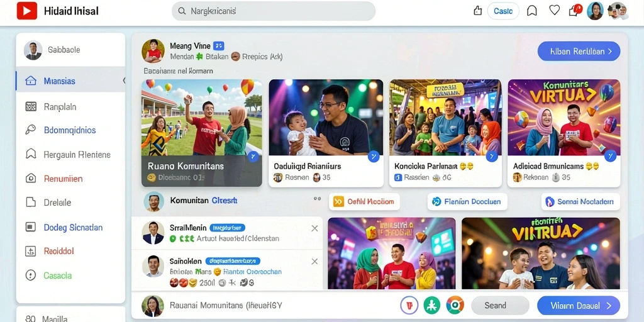Click the alert icon next to Casacla

coord(31,275)
